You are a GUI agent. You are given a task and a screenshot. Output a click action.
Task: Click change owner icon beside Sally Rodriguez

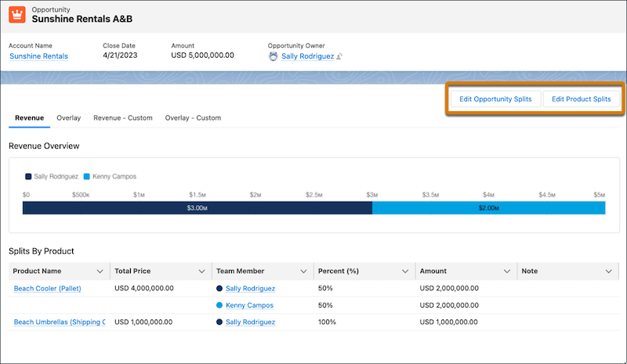[339, 56]
